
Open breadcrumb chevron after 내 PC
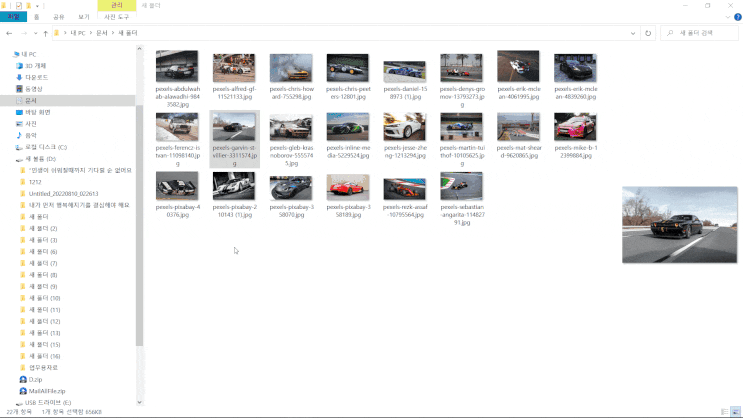point(91,33)
